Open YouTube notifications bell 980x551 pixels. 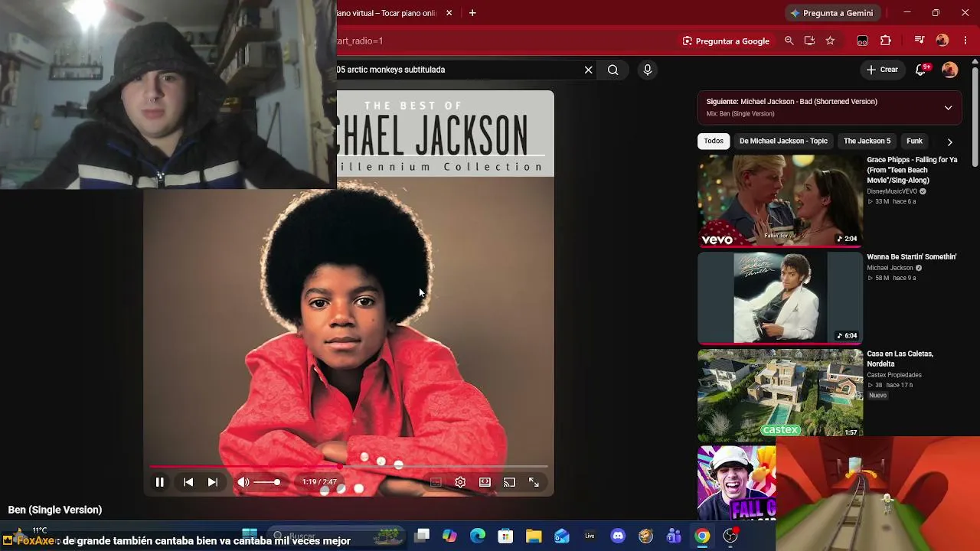922,70
